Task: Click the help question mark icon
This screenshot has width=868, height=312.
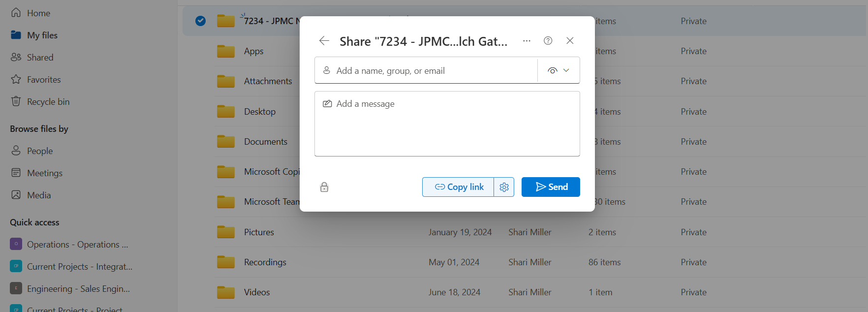Action: 548,41
